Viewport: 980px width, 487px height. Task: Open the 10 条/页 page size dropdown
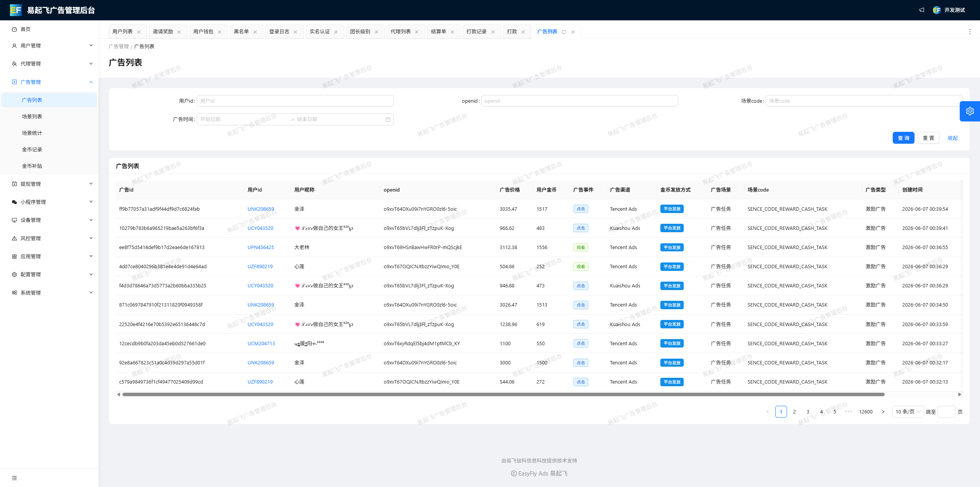point(908,412)
